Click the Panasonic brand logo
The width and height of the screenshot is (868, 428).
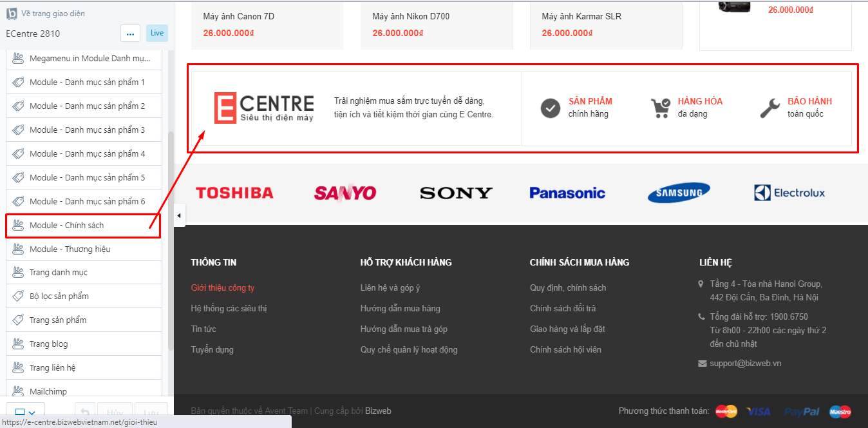(x=567, y=193)
